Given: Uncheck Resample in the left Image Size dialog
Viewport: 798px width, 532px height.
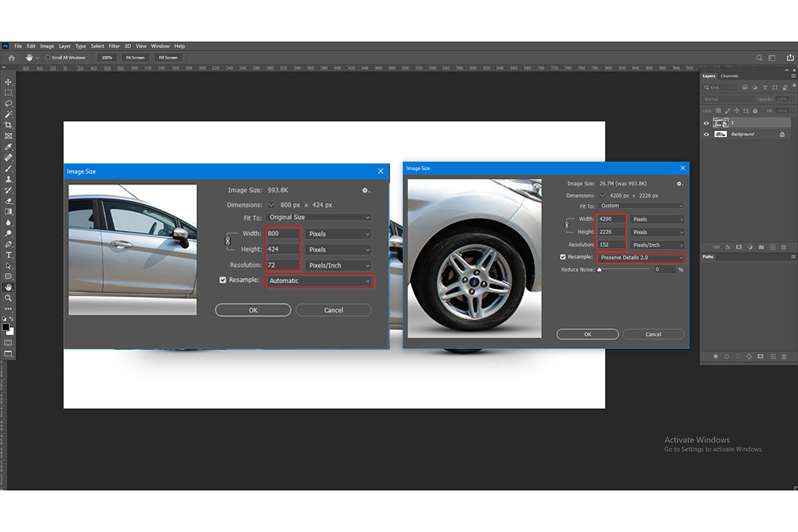Looking at the screenshot, I should [x=223, y=281].
